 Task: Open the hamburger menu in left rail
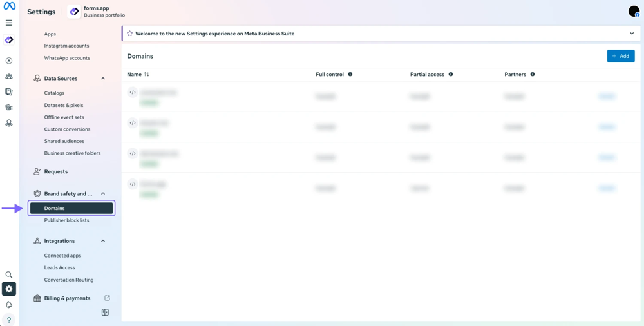9,23
